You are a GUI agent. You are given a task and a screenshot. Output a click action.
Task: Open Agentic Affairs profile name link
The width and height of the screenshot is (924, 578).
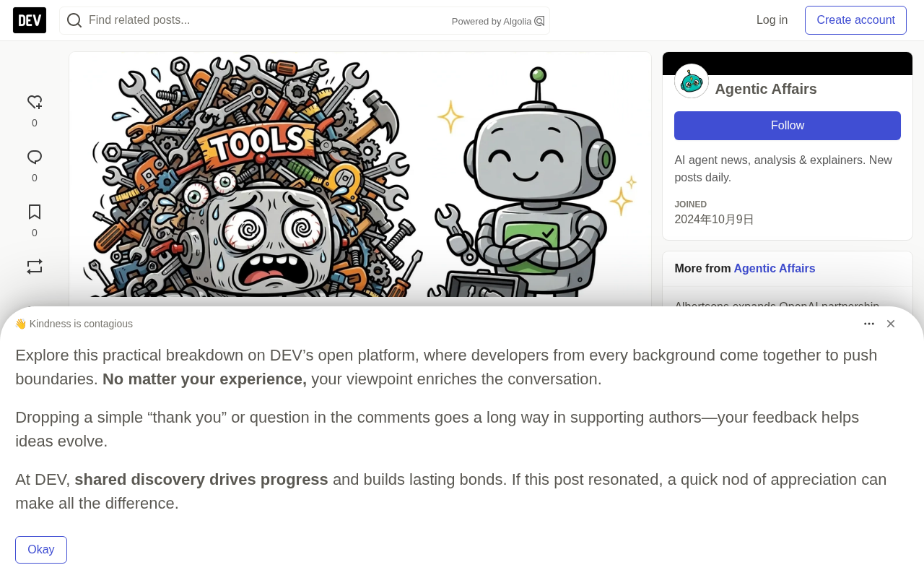[766, 89]
